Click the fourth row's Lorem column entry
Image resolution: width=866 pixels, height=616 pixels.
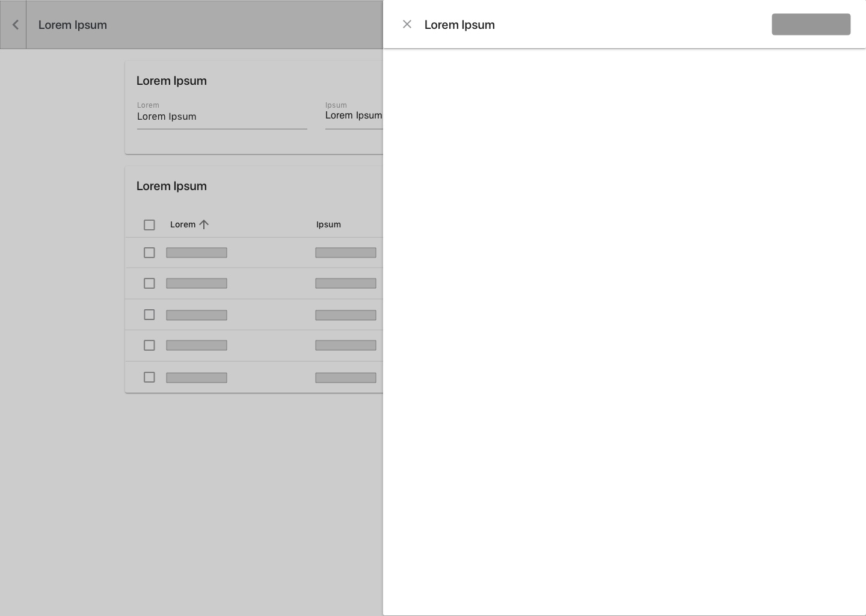[197, 345]
